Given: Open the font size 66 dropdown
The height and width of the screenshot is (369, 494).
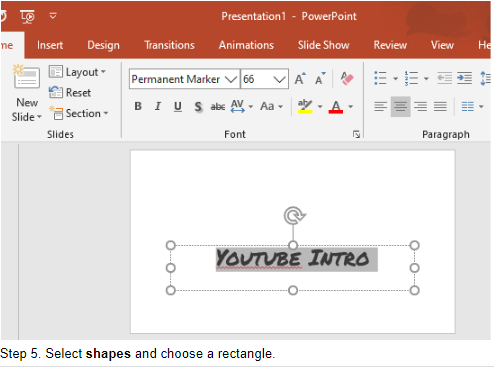Looking at the screenshot, I should (279, 79).
